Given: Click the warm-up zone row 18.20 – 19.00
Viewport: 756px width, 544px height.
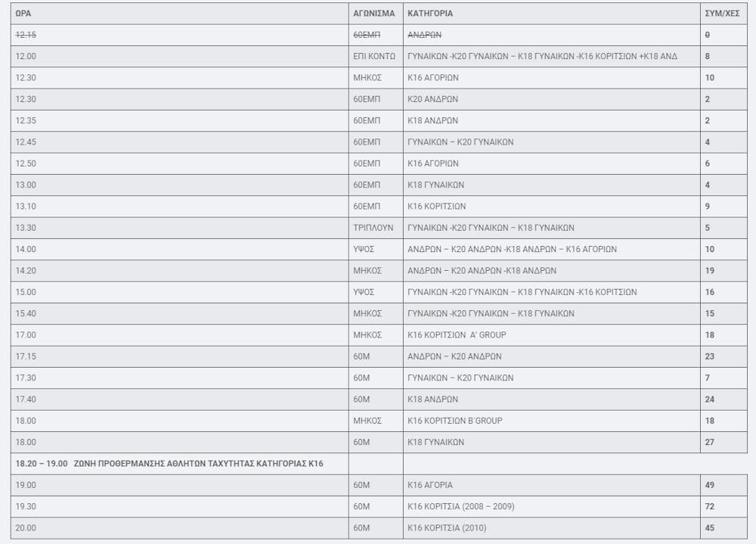Looking at the screenshot, I should point(169,463).
